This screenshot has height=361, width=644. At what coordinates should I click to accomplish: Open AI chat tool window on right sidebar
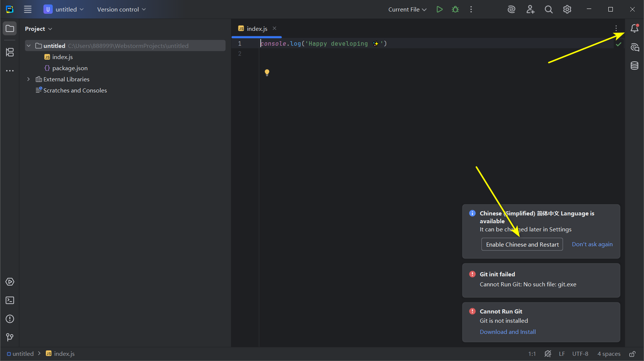pyautogui.click(x=635, y=47)
